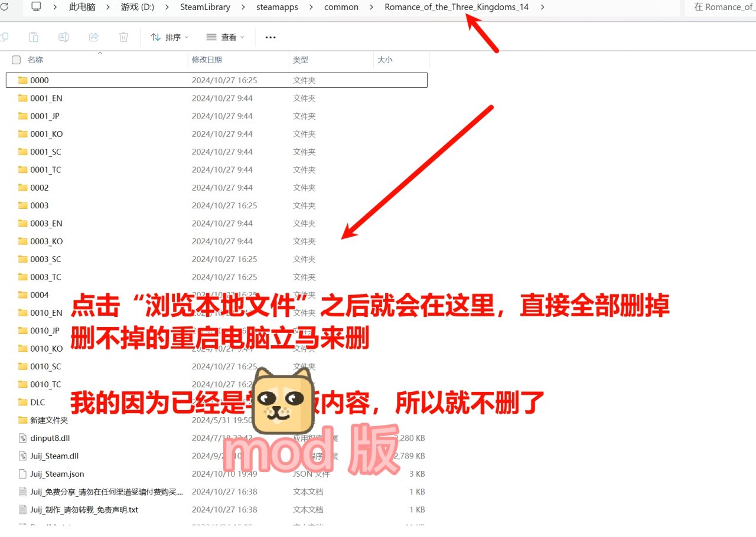
Task: Click the 2024/10/27 16:25 date of 0003
Action: (x=224, y=205)
